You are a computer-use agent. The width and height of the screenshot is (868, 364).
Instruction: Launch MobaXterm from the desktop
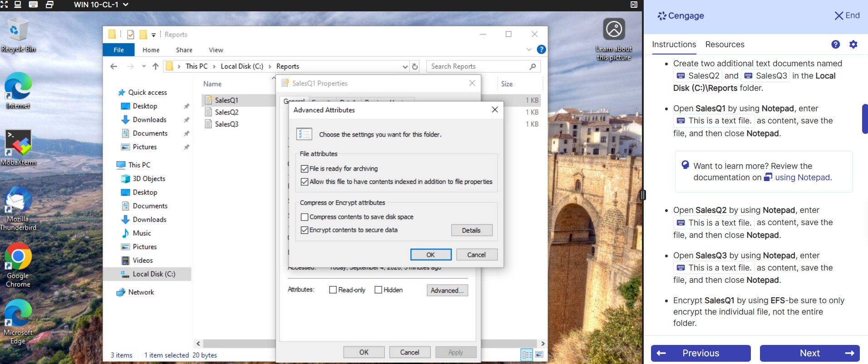coord(18,148)
